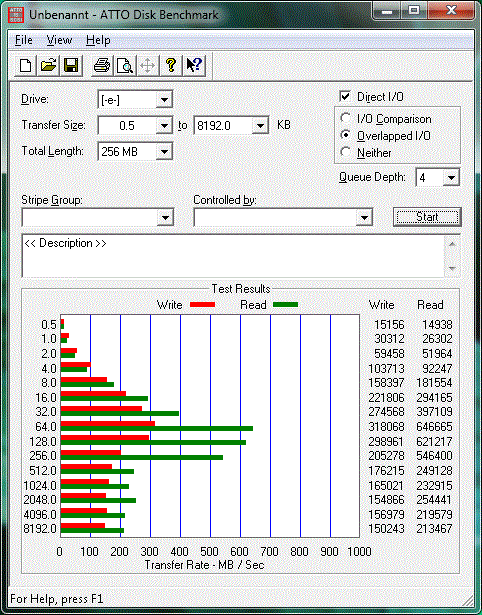This screenshot has height=615, width=482.
Task: Open Print Preview from toolbar
Action: [125, 65]
